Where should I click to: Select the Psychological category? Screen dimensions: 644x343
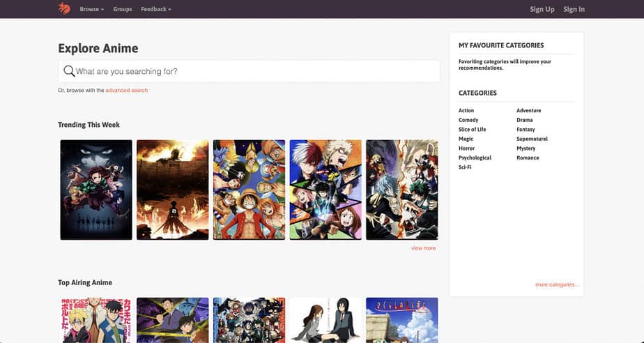[475, 158]
